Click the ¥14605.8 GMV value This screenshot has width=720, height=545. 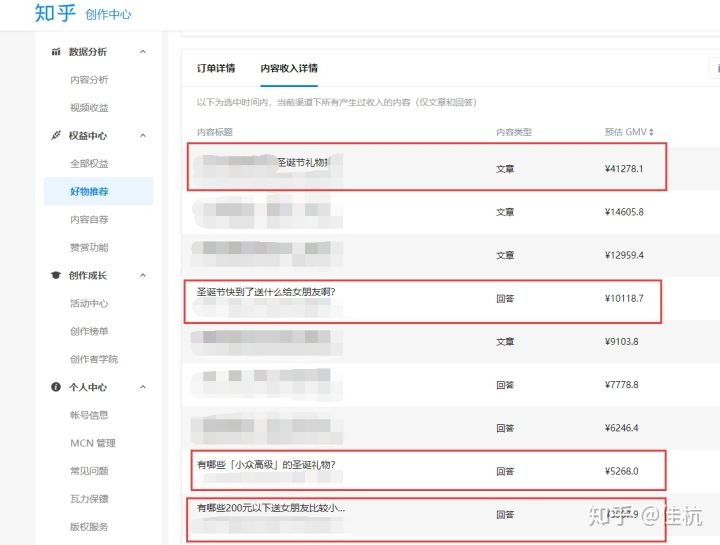624,212
